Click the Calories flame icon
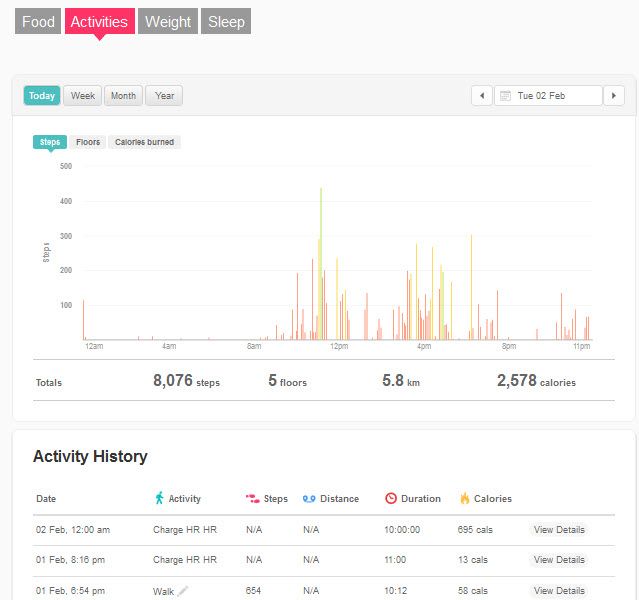The image size is (639, 600). click(x=465, y=498)
